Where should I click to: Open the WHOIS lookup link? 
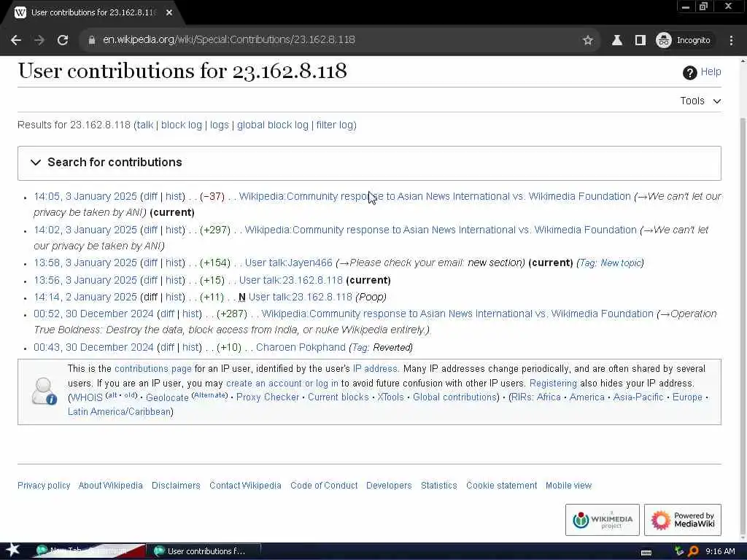pos(87,397)
